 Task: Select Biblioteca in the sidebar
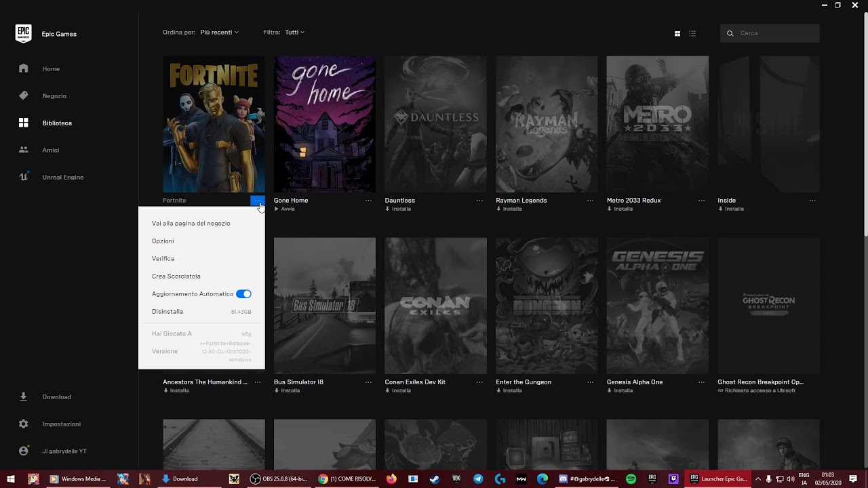pos(57,123)
